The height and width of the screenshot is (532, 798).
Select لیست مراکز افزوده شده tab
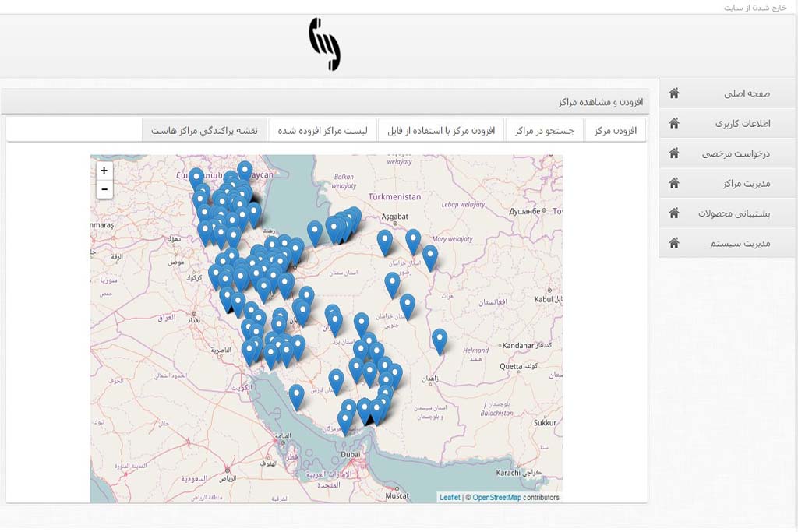323,130
